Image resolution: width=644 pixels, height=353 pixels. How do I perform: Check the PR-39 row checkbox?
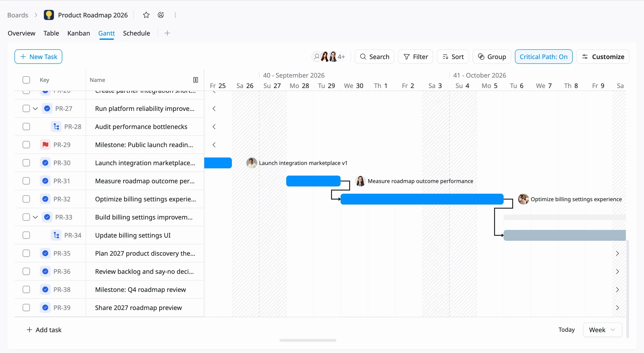(26, 308)
